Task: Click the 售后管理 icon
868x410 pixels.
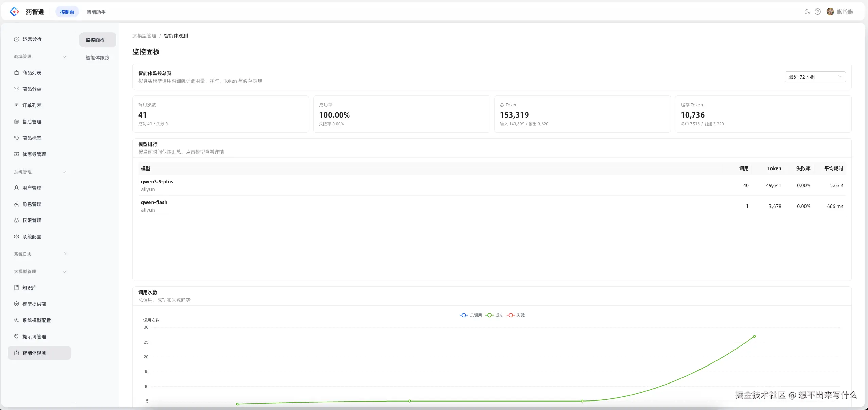Action: tap(16, 122)
